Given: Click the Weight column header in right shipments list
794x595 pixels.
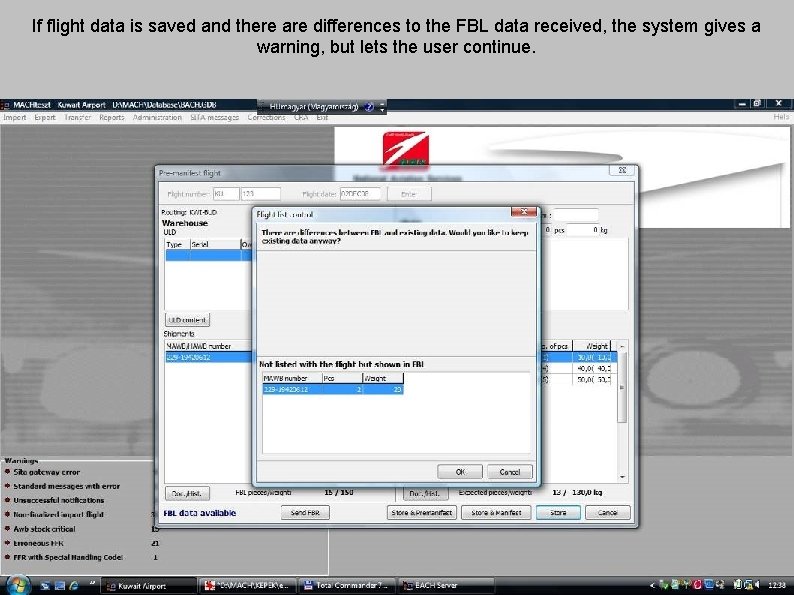Looking at the screenshot, I should 591,346.
